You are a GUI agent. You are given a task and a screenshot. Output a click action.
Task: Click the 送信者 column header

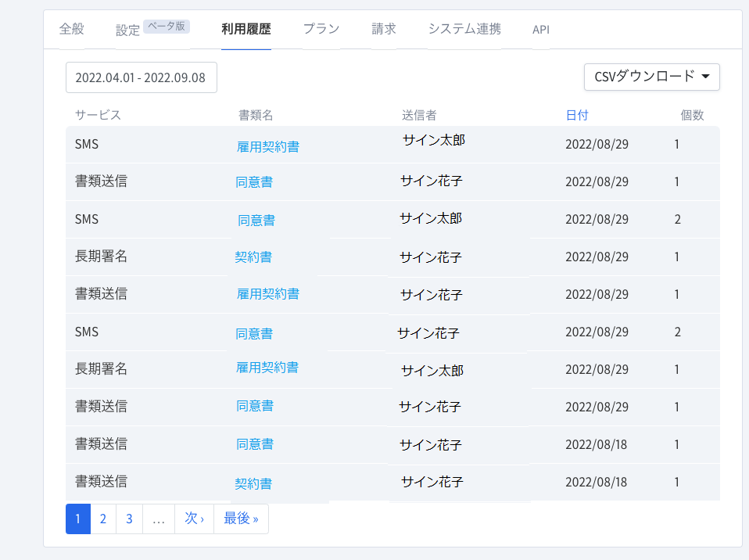tap(419, 115)
